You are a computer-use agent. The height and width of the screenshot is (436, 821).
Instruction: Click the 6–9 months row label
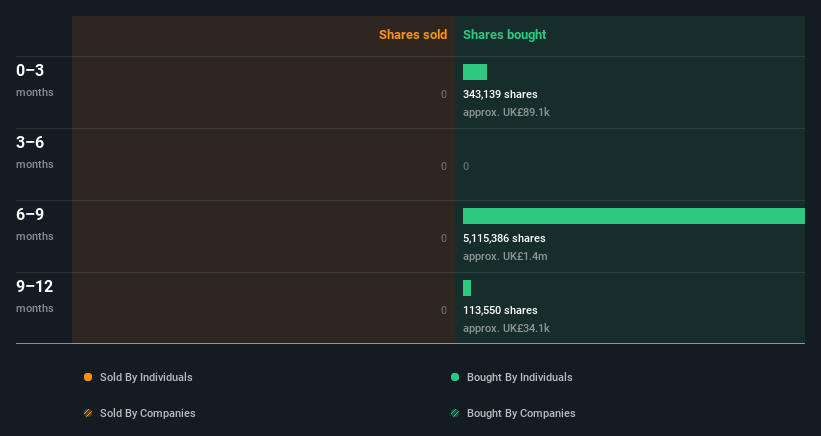point(35,224)
